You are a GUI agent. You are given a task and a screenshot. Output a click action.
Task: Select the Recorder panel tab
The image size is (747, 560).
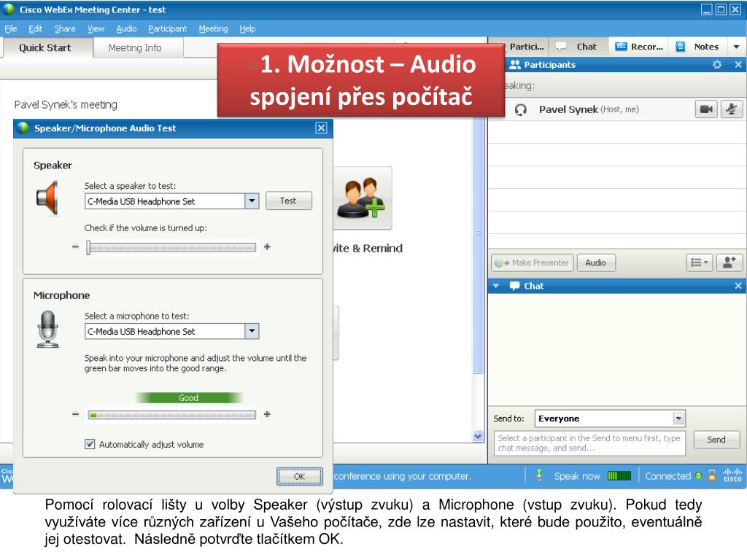pyautogui.click(x=639, y=47)
